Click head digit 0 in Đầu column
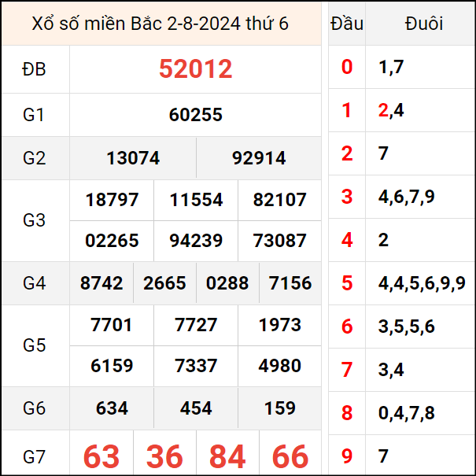This screenshot has width=476, height=476. pyautogui.click(x=347, y=67)
